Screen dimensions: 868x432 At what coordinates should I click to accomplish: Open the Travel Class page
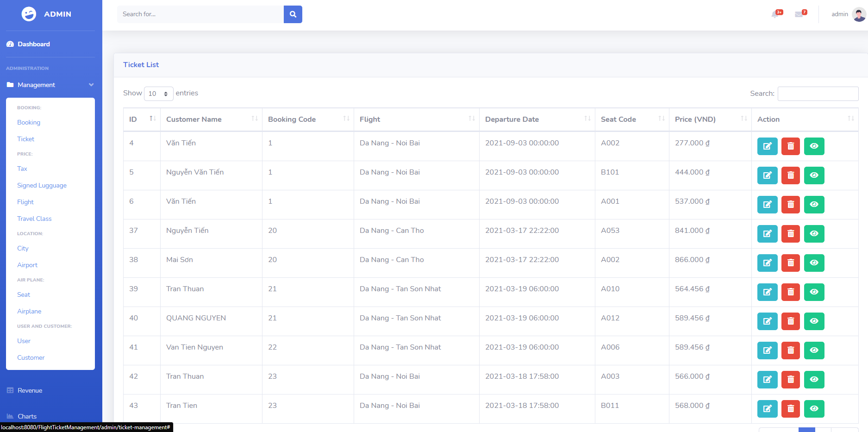click(x=34, y=219)
